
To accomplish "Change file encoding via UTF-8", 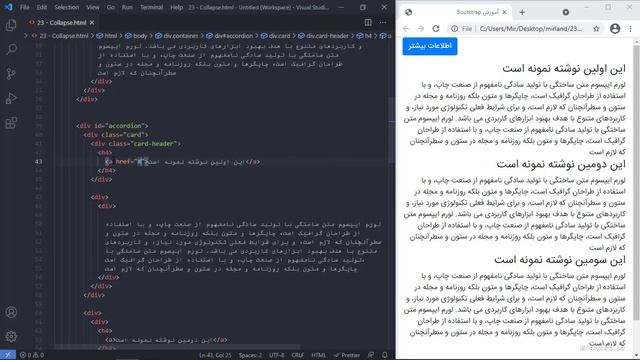I will (x=276, y=355).
